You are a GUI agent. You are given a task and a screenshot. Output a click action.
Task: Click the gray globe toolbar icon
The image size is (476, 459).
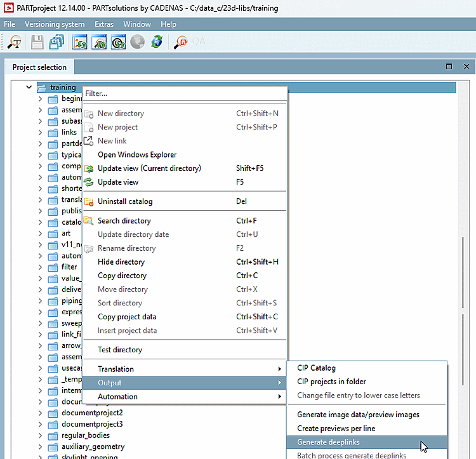coord(138,42)
